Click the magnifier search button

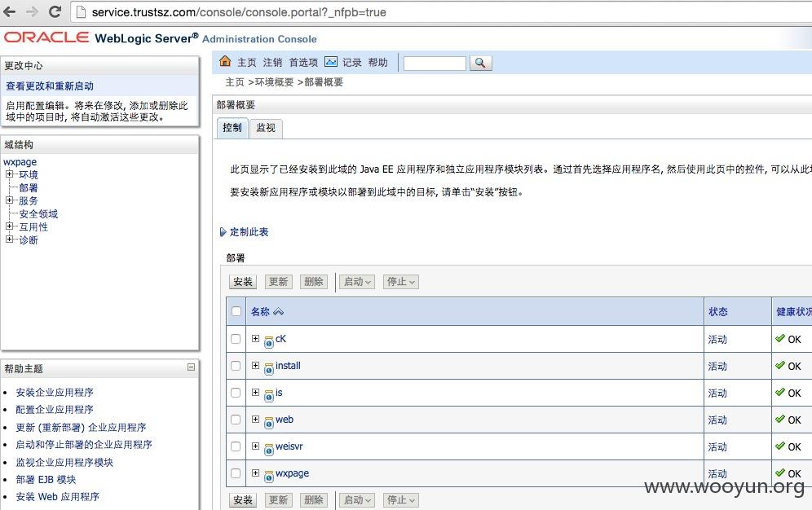tap(480, 63)
